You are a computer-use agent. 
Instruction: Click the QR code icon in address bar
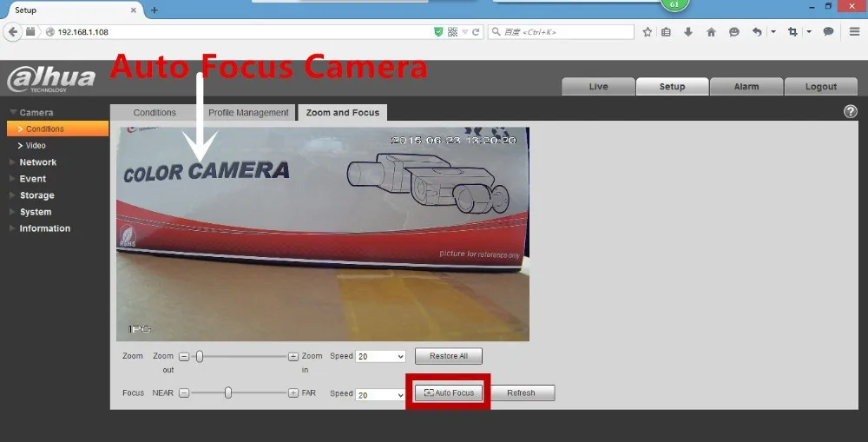[x=452, y=32]
